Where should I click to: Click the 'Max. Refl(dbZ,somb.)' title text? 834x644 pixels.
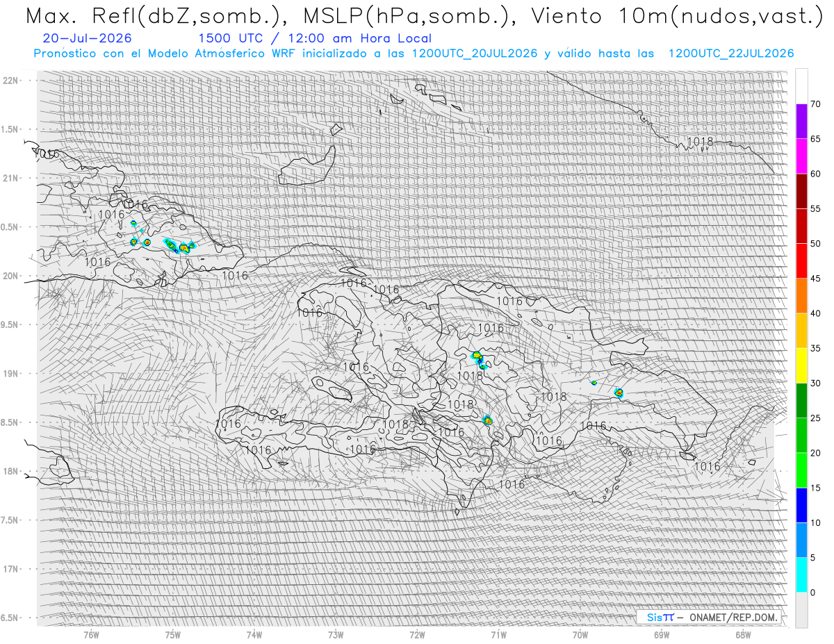click(x=155, y=16)
